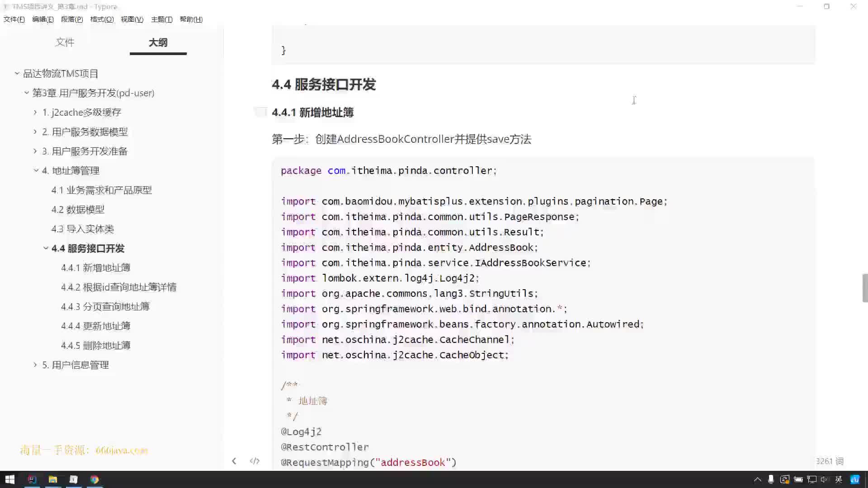
Task: Go to 4.4.1 新增地址簿 in outline
Action: pyautogui.click(x=96, y=268)
